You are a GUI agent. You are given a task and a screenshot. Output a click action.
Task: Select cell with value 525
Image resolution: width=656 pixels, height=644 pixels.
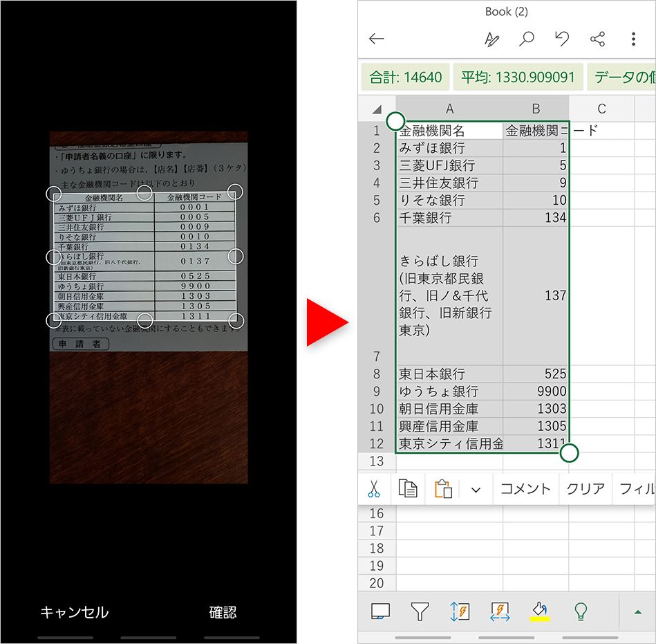click(536, 374)
